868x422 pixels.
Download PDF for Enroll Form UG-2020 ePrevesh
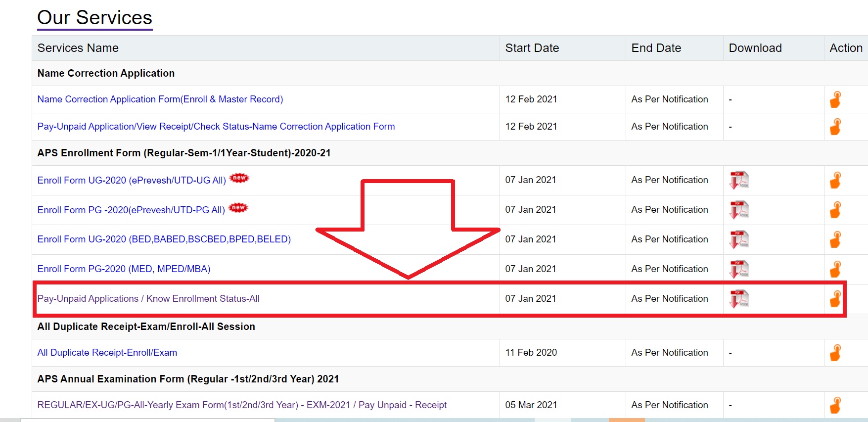(739, 180)
